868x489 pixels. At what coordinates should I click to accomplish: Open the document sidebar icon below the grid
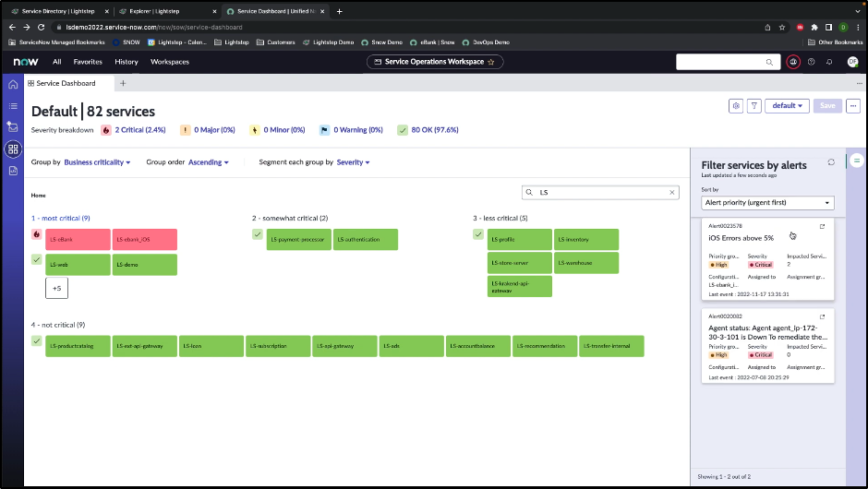pos(13,171)
